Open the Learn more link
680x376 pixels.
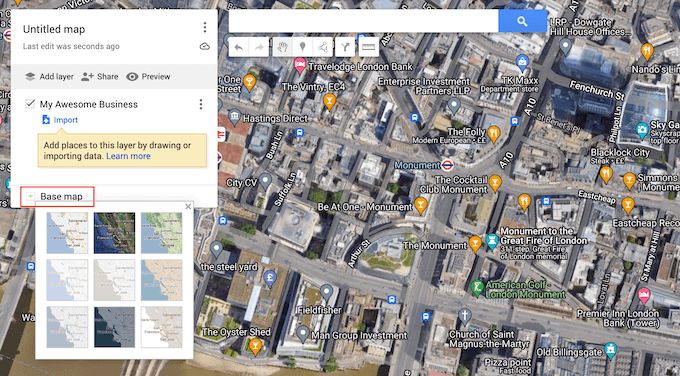(x=128, y=156)
